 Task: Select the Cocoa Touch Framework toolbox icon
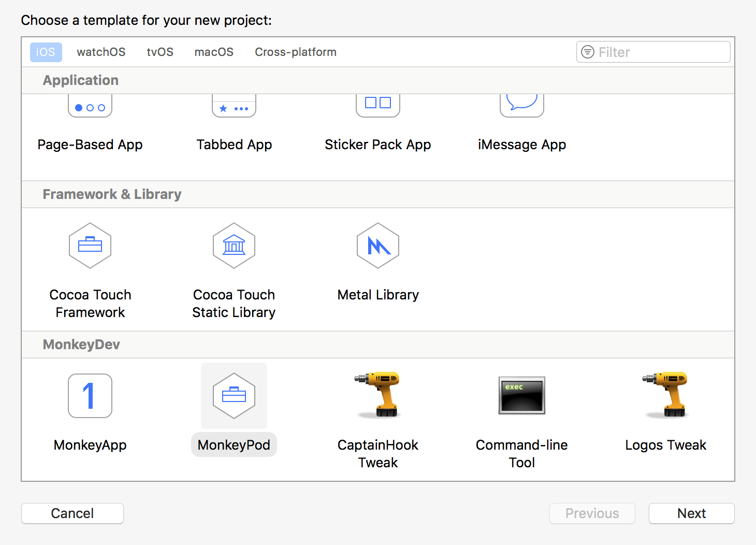tap(90, 246)
